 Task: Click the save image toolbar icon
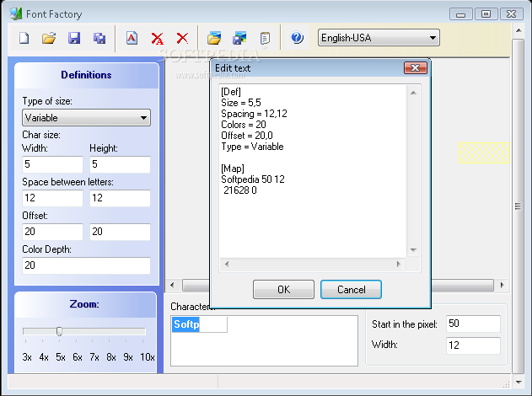click(239, 38)
